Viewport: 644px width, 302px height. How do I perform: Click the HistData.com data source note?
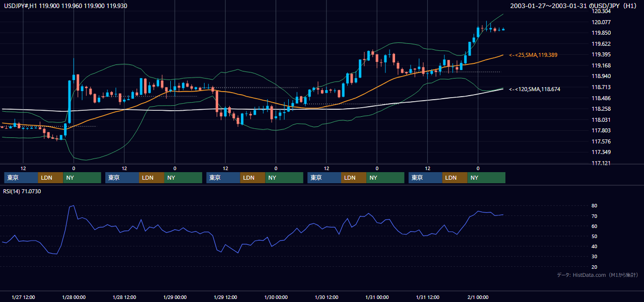(598, 275)
